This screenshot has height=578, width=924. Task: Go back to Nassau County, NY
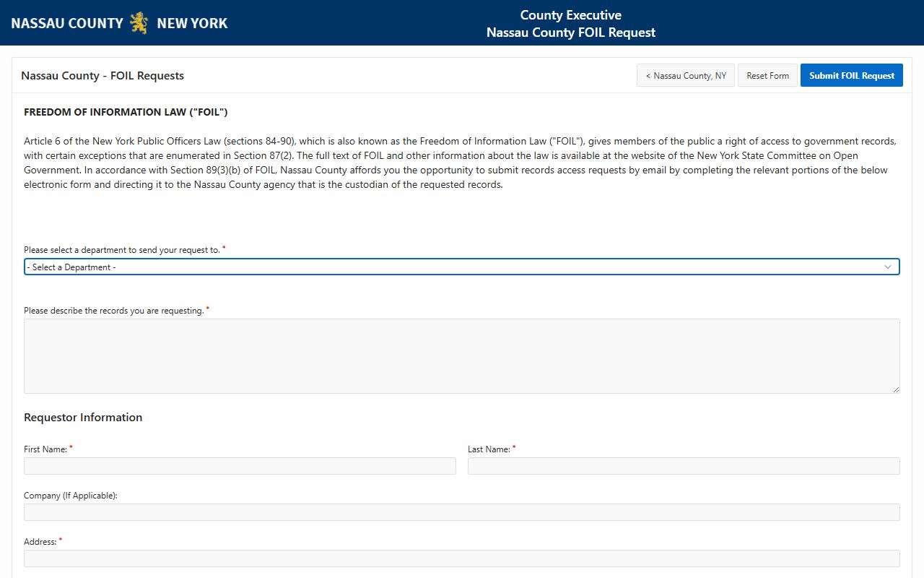pos(686,76)
